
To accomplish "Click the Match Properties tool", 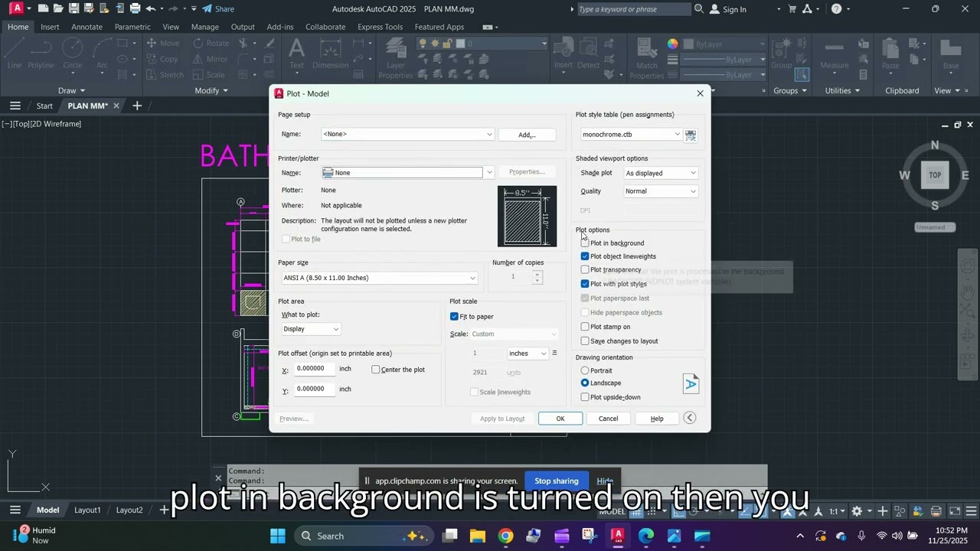I will 647,59.
